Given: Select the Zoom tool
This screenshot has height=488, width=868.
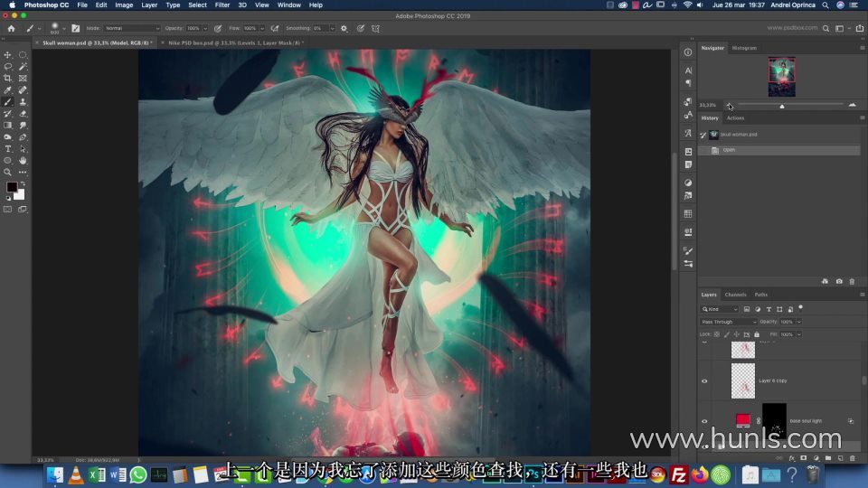Looking at the screenshot, I should tap(8, 172).
